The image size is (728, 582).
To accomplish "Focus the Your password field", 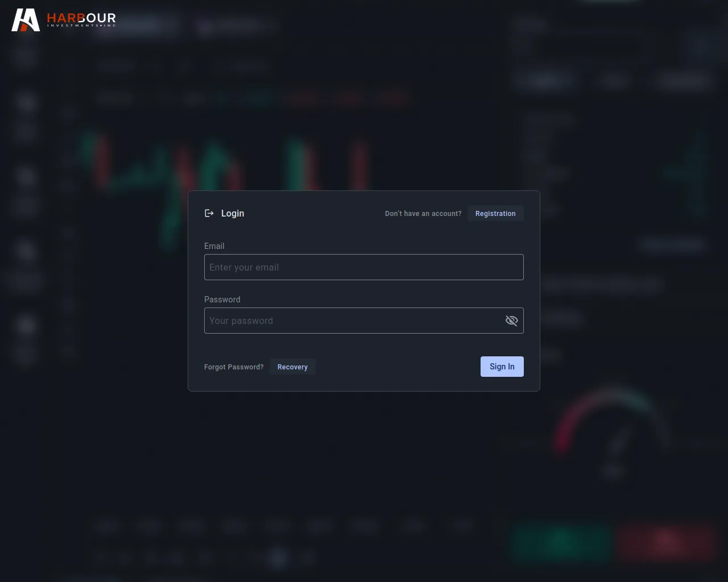I will pos(353,321).
